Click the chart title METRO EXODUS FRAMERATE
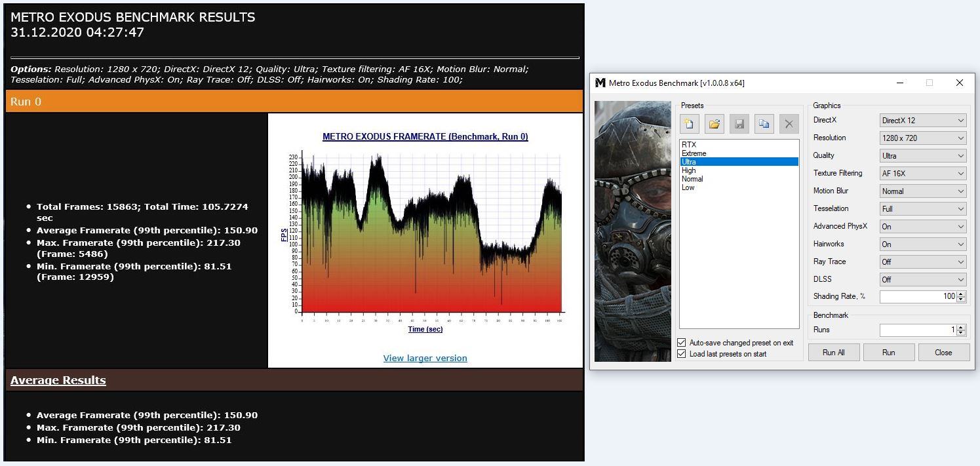Screen dimensions: 980x466 (425, 137)
